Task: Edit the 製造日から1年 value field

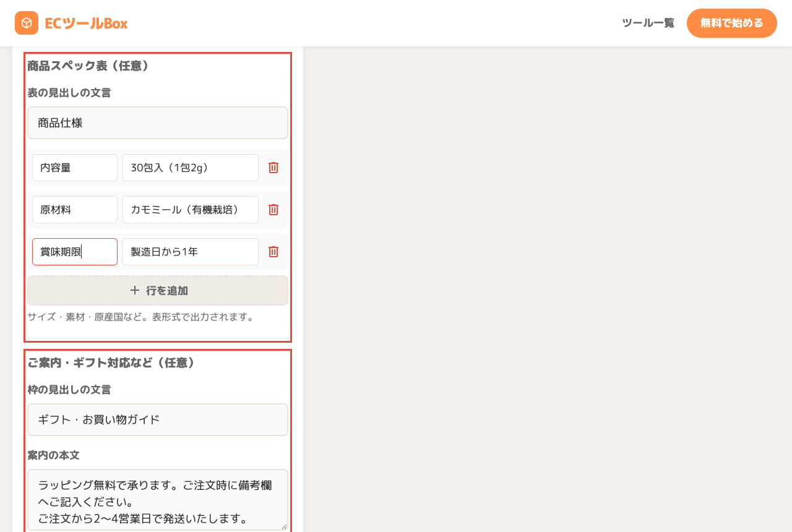Action: tap(191, 252)
